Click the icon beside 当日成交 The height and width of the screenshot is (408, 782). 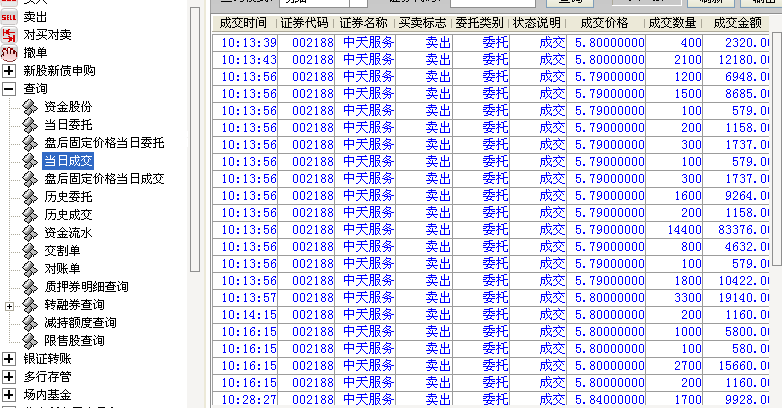(30, 161)
